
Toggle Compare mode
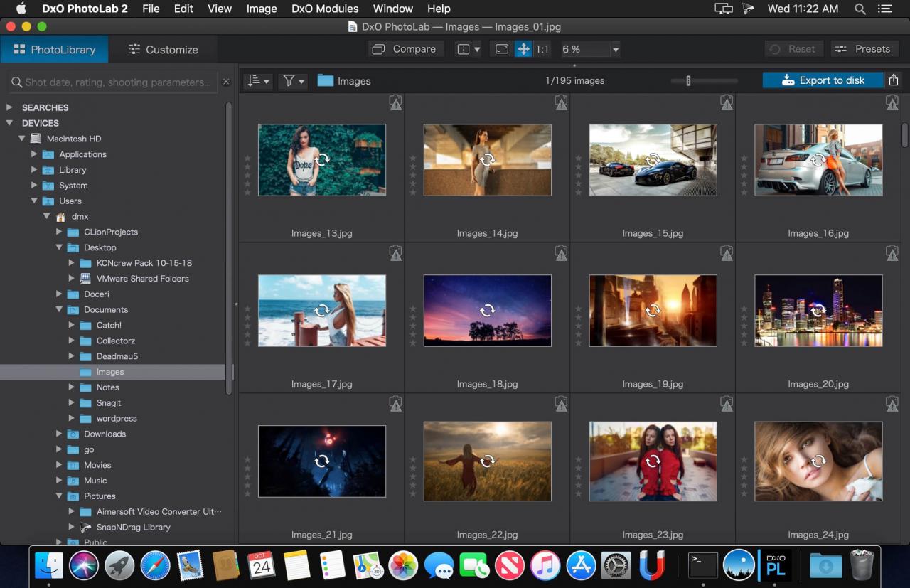tap(406, 49)
